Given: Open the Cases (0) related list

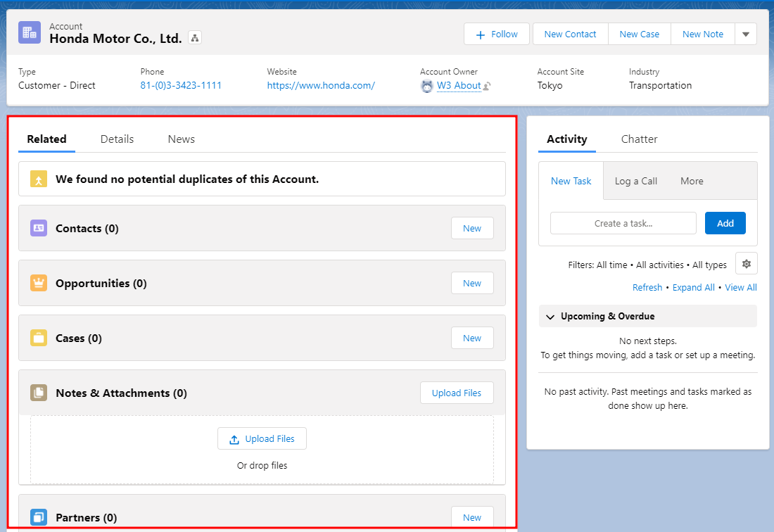Looking at the screenshot, I should (x=79, y=338).
